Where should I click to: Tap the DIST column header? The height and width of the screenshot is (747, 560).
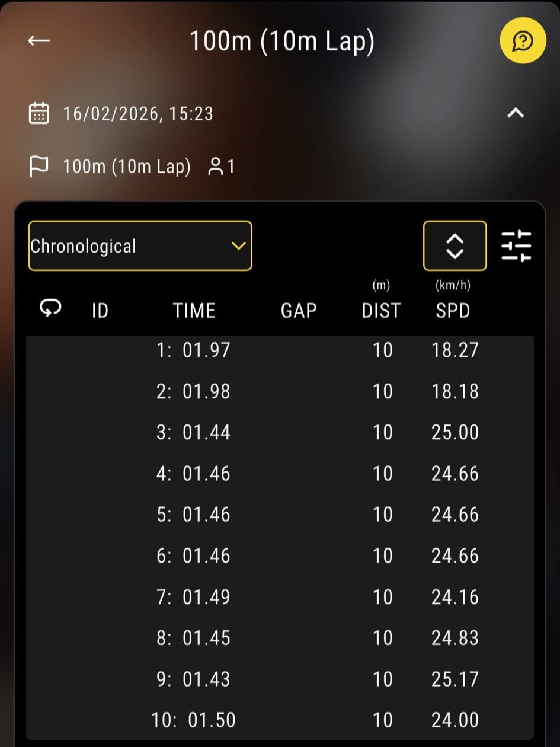pyautogui.click(x=381, y=311)
